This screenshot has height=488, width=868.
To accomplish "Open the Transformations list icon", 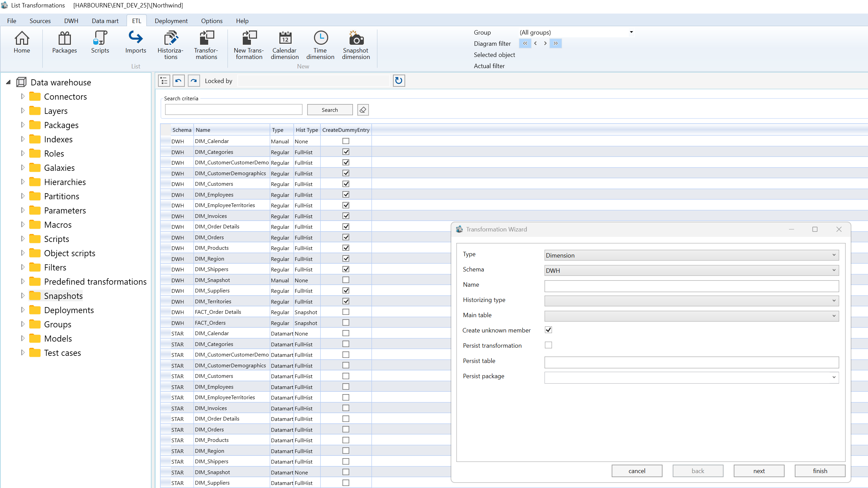I will pyautogui.click(x=206, y=45).
